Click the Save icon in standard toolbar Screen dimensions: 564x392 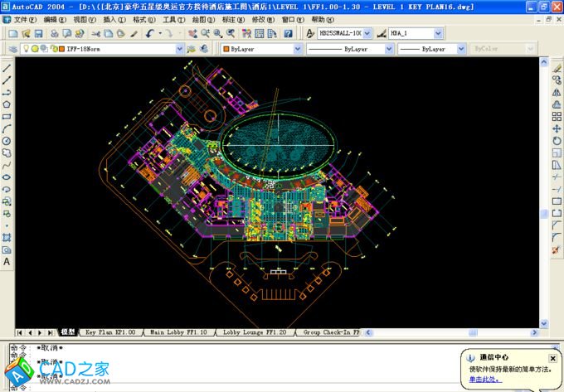(x=38, y=34)
